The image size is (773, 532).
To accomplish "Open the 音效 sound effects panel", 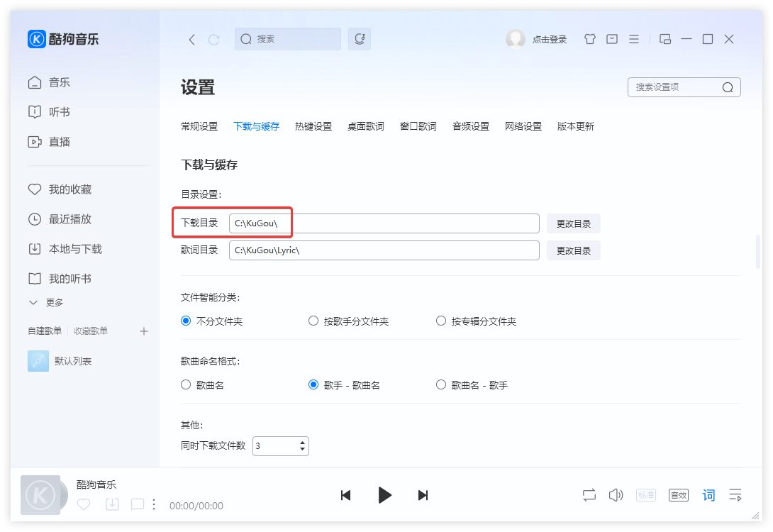I will tap(678, 494).
